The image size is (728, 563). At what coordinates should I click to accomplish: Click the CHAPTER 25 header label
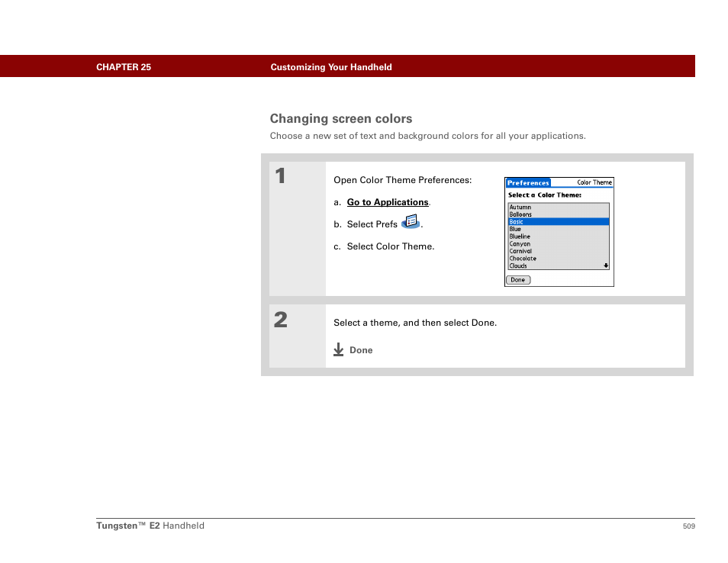pyautogui.click(x=124, y=67)
